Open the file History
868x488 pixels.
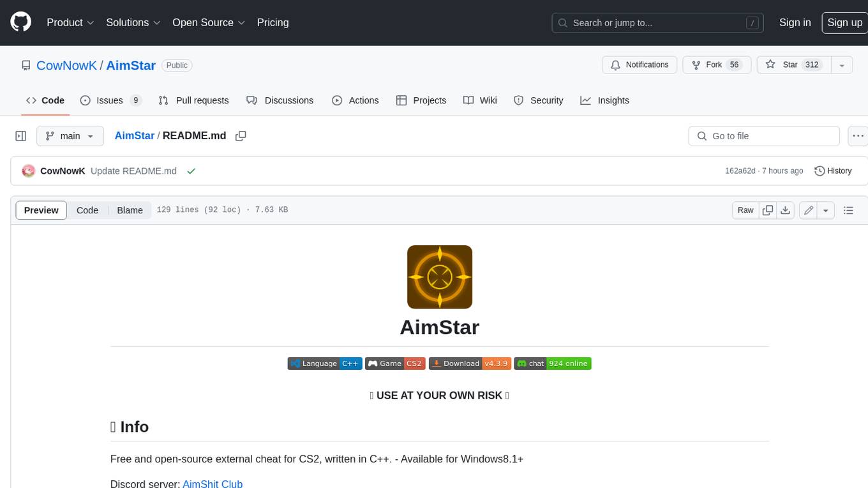coord(833,171)
